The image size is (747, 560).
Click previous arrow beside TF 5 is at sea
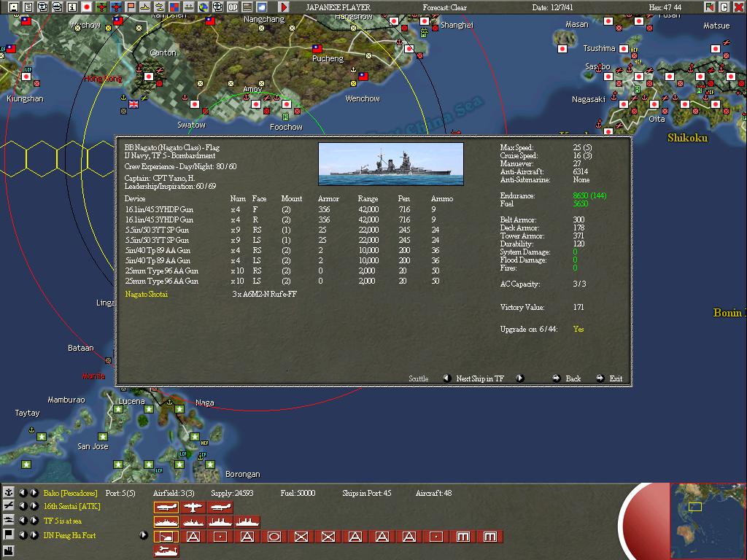(x=23, y=520)
